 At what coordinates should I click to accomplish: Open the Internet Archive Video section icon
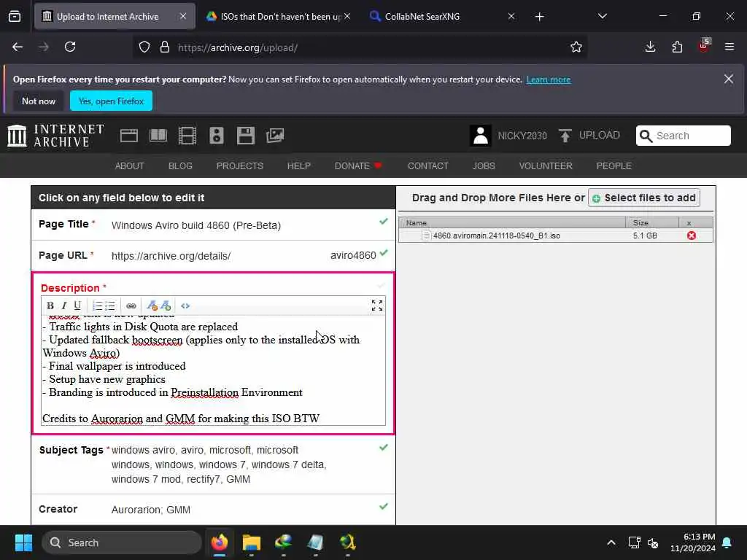tap(187, 136)
